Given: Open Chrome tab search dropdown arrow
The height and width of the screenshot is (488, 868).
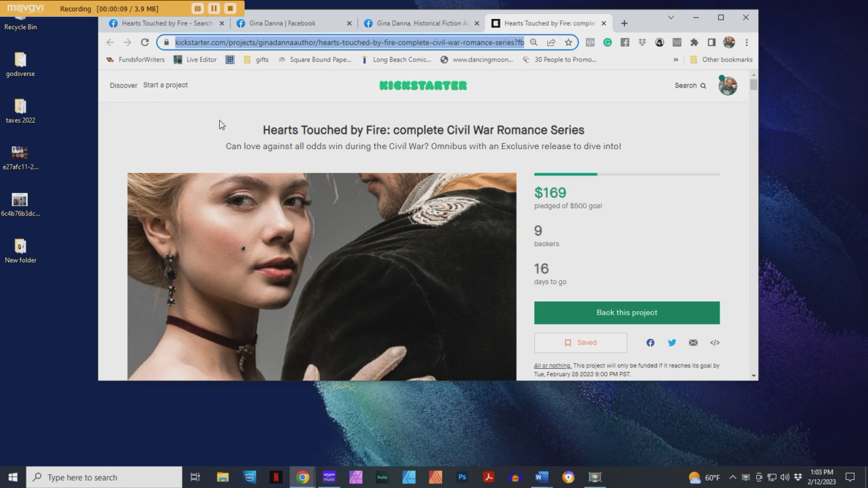Looking at the screenshot, I should (671, 18).
